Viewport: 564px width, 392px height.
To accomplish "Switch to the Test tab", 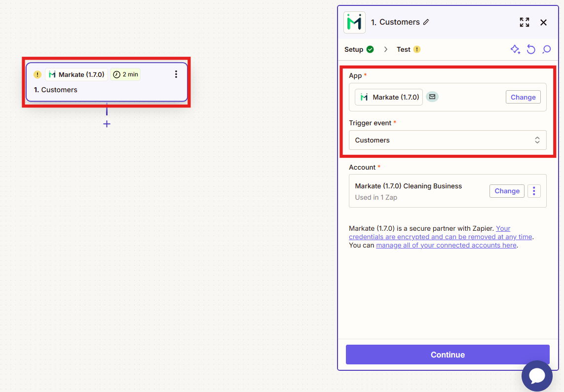I will click(403, 50).
